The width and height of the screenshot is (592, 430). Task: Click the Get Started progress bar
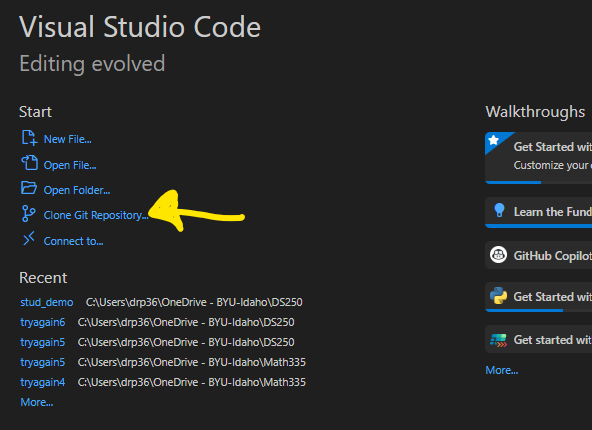(538, 182)
